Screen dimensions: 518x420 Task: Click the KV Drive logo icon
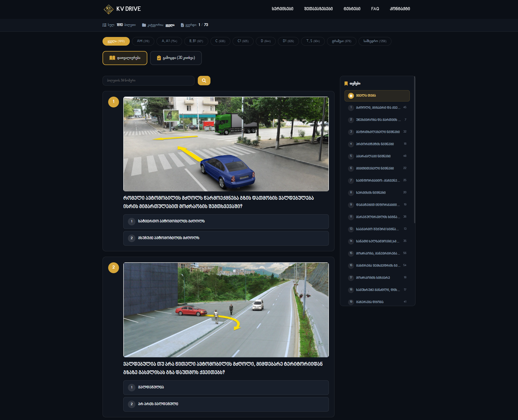108,9
